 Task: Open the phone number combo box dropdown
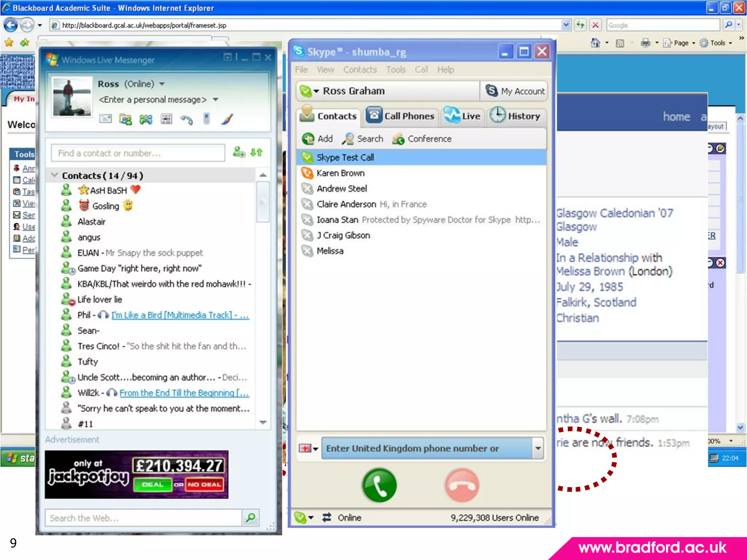click(538, 448)
